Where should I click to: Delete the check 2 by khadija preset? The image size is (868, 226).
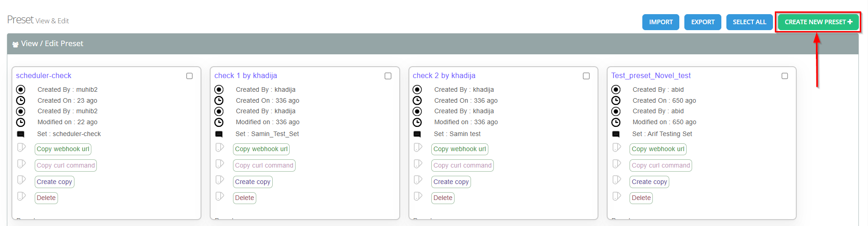click(x=443, y=198)
